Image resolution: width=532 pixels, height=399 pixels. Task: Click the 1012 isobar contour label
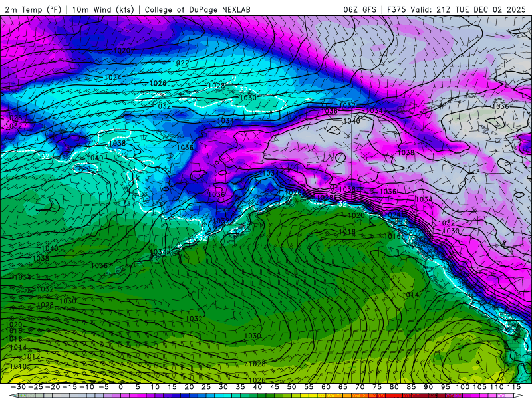coord(31,356)
